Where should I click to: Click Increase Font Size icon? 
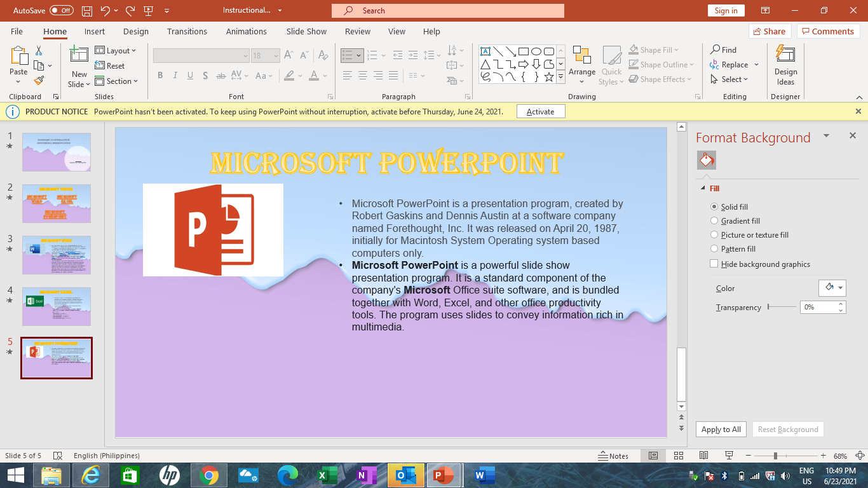point(288,55)
